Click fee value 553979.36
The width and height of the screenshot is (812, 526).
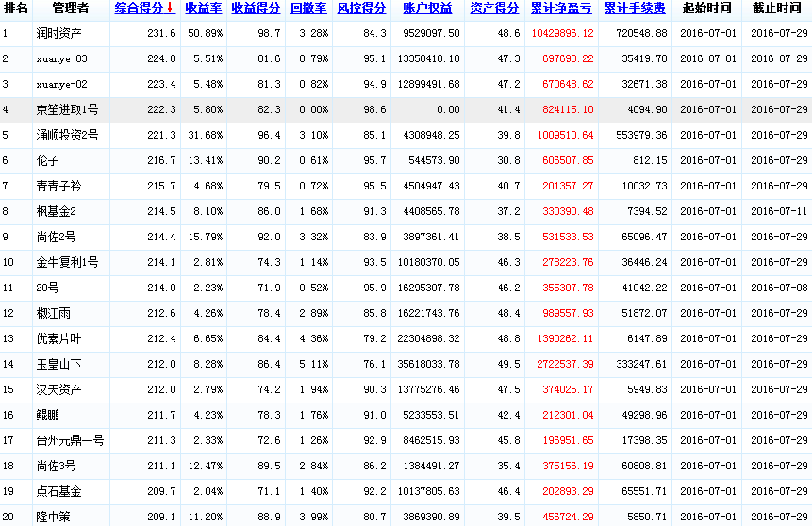click(x=641, y=135)
